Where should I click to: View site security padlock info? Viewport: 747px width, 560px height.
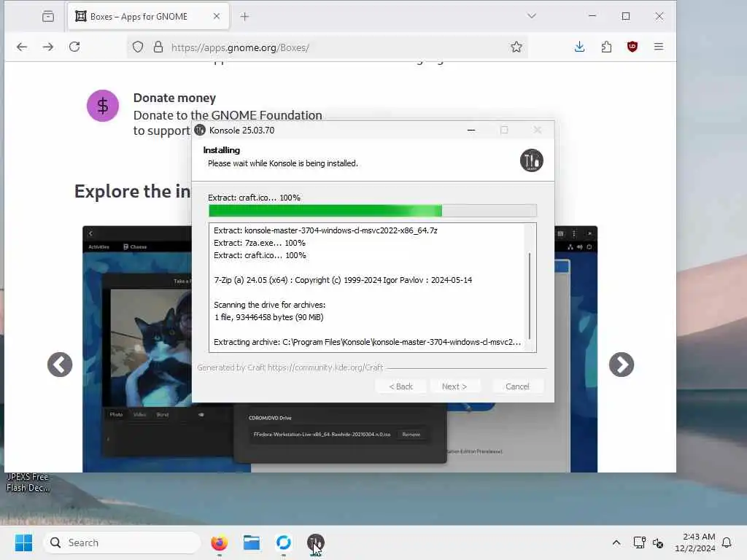click(x=158, y=47)
